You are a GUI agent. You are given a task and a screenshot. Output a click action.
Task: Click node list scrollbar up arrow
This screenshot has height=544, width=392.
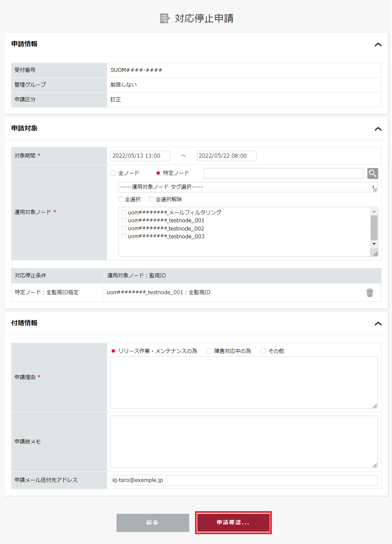374,211
